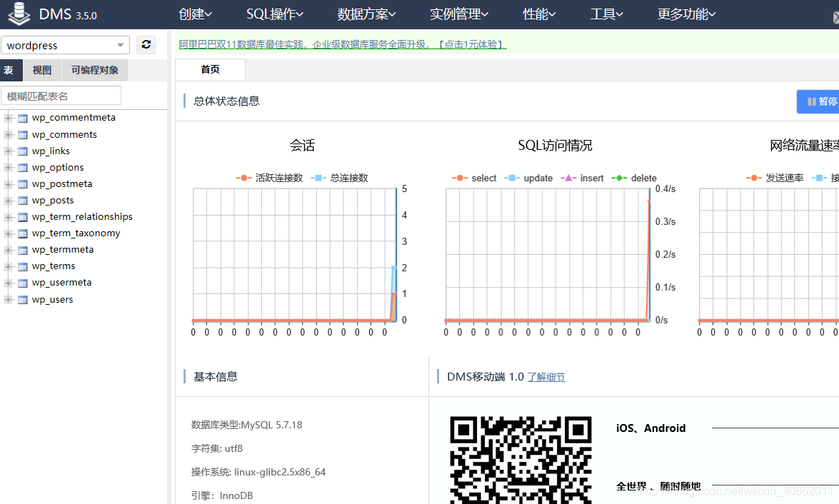This screenshot has width=839, height=504.
Task: Click table icon of wp_termmeta
Action: tap(22, 251)
